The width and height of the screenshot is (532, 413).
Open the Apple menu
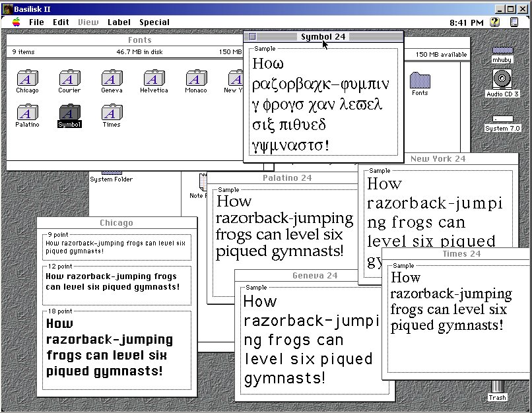tap(16, 22)
